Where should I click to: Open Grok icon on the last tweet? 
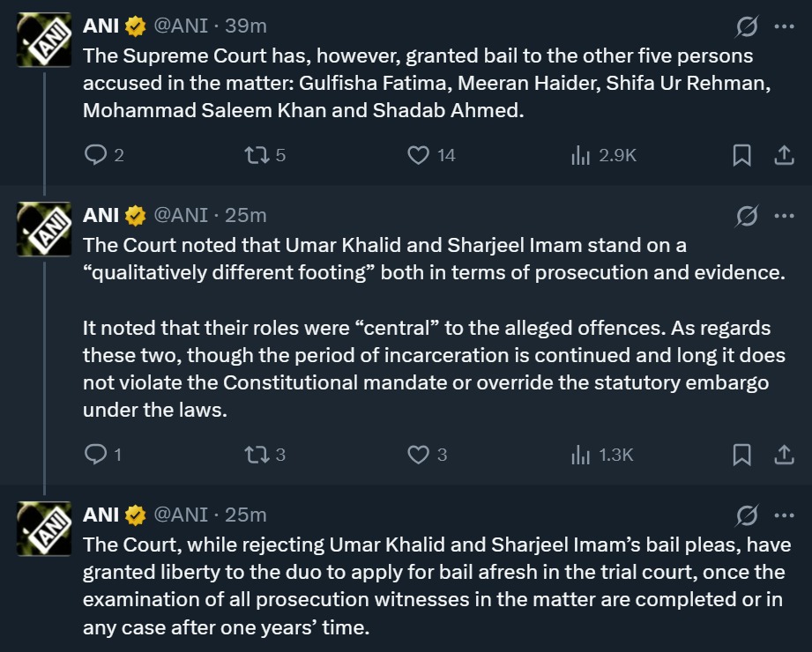[747, 515]
